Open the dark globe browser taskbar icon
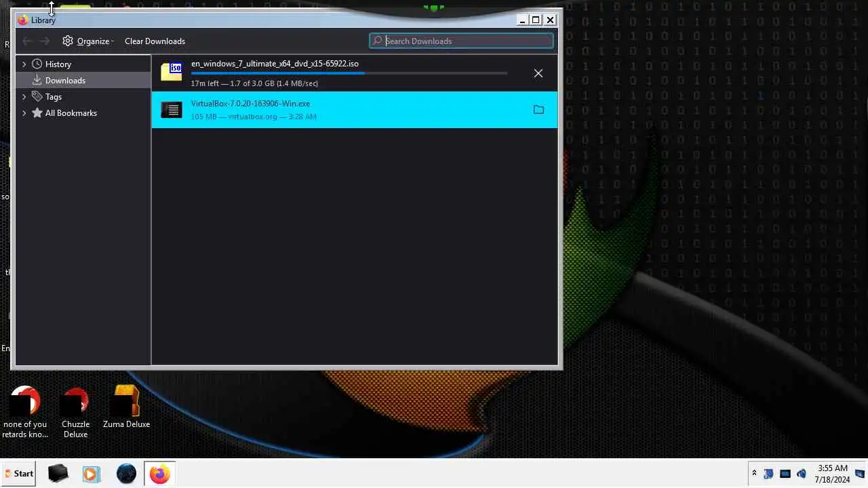This screenshot has height=488, width=868. point(126,474)
